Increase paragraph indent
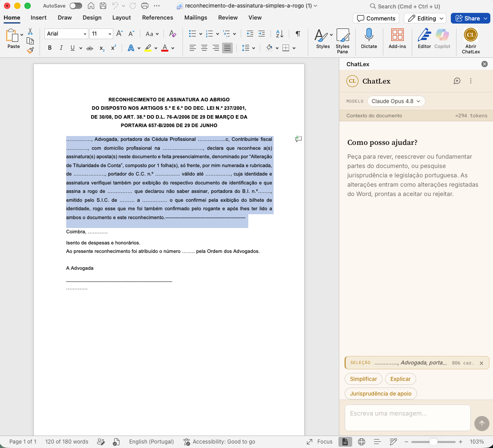 point(262,33)
